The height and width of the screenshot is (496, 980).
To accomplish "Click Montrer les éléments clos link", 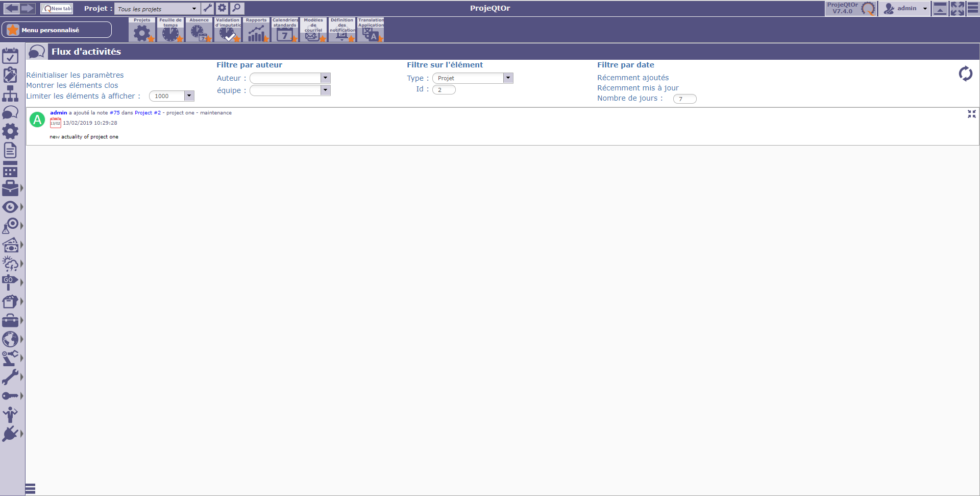I will [72, 85].
